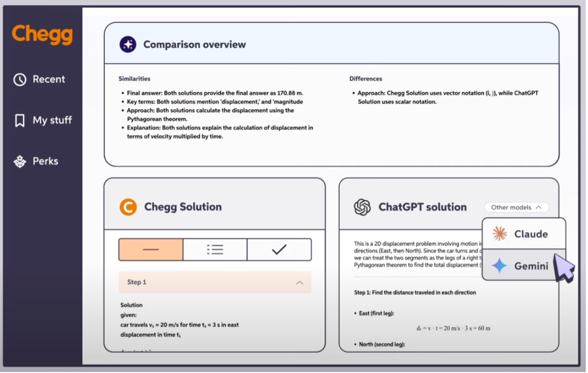The height and width of the screenshot is (373, 588).
Task: Click the Recent clock icon
Action: [20, 79]
